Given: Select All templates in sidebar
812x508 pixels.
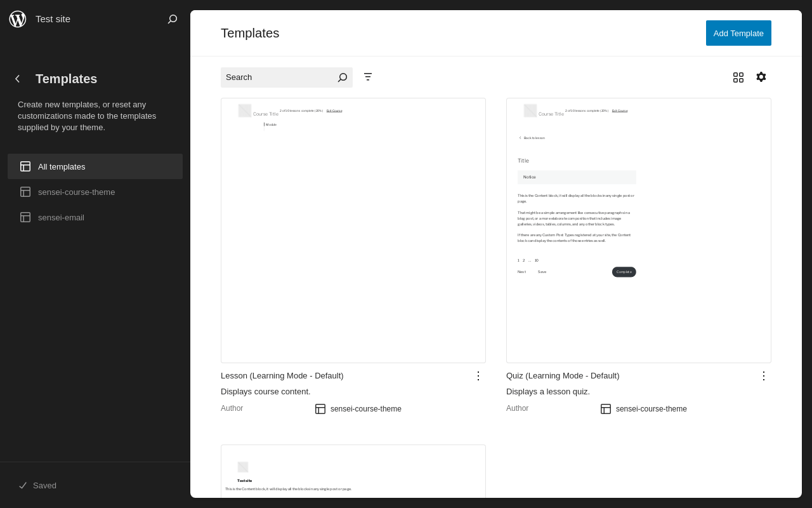Looking at the screenshot, I should 95,166.
